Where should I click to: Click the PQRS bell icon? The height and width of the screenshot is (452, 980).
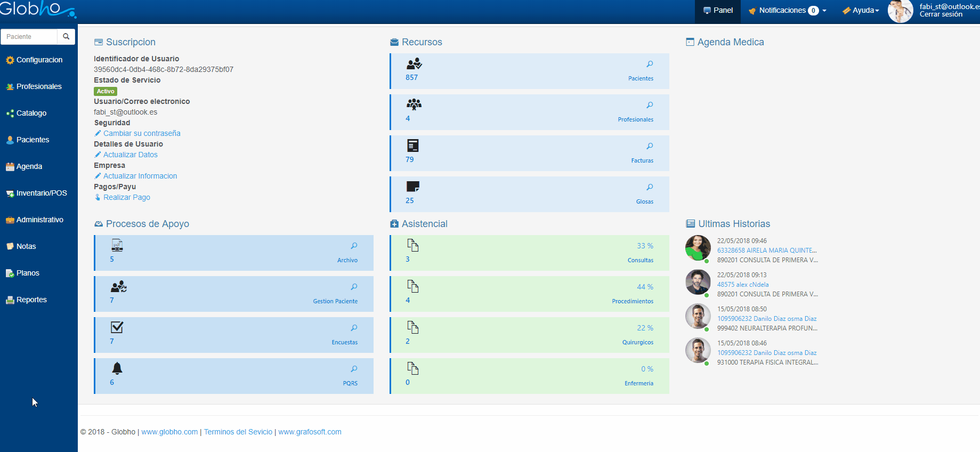[x=117, y=368]
